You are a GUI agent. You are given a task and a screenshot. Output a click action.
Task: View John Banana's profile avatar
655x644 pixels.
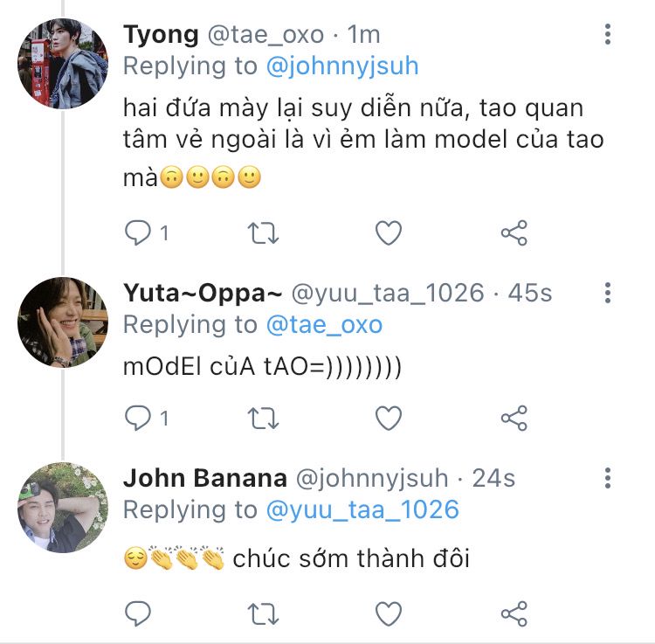pyautogui.click(x=63, y=508)
